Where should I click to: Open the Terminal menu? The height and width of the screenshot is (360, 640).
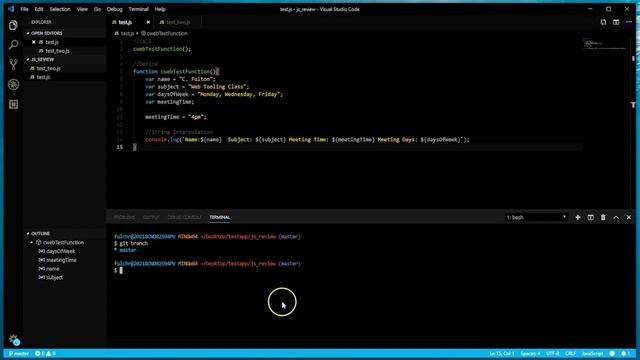(138, 9)
